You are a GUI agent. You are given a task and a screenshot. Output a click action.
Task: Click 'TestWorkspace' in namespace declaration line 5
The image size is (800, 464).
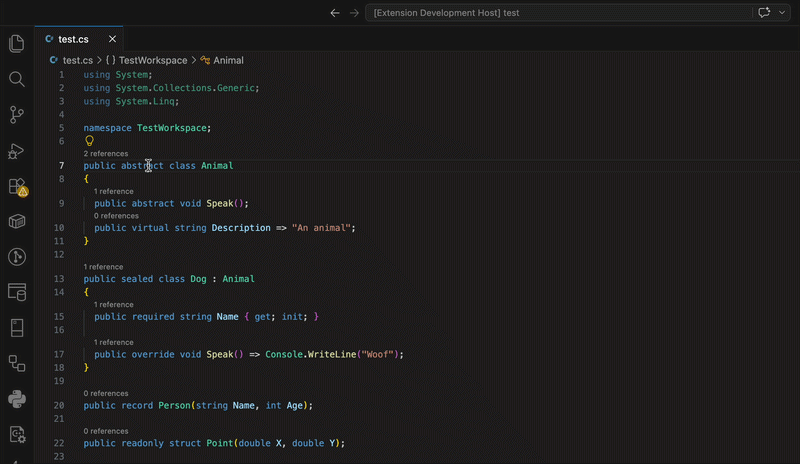click(x=171, y=128)
